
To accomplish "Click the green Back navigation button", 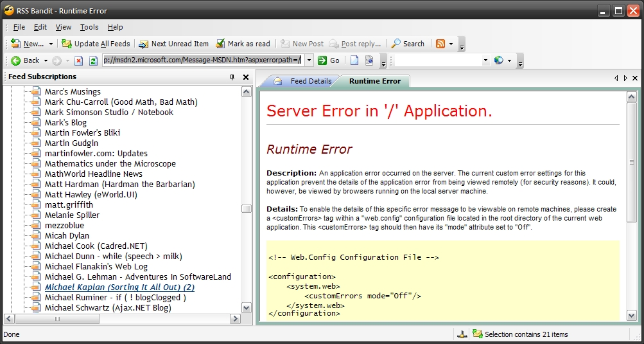I will pos(25,60).
